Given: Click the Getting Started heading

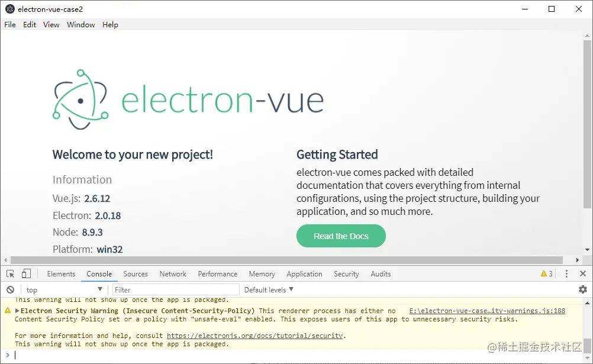Looking at the screenshot, I should click(337, 154).
